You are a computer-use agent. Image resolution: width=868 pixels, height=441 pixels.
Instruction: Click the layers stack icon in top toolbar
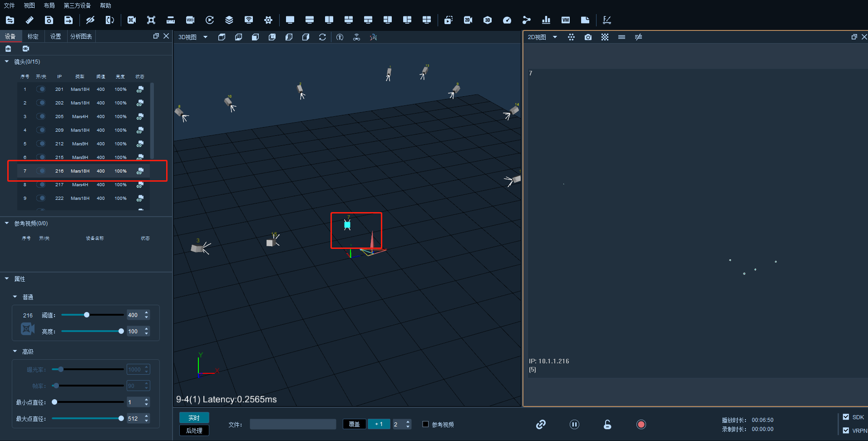point(229,20)
